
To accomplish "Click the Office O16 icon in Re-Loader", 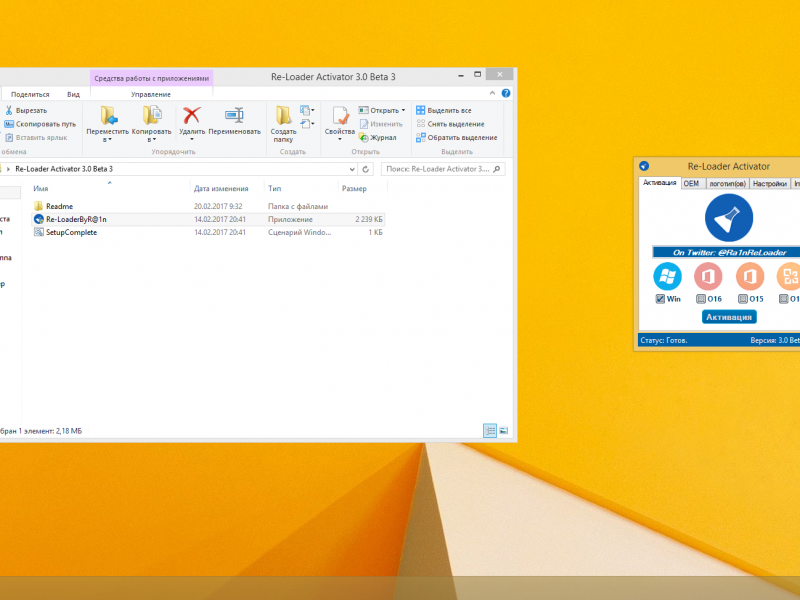I will click(x=708, y=277).
